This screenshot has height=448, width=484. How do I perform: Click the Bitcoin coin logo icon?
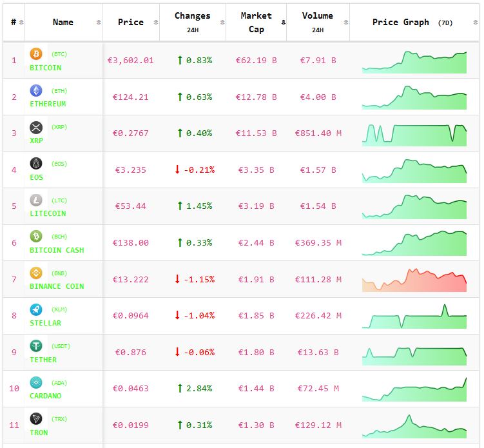36,54
